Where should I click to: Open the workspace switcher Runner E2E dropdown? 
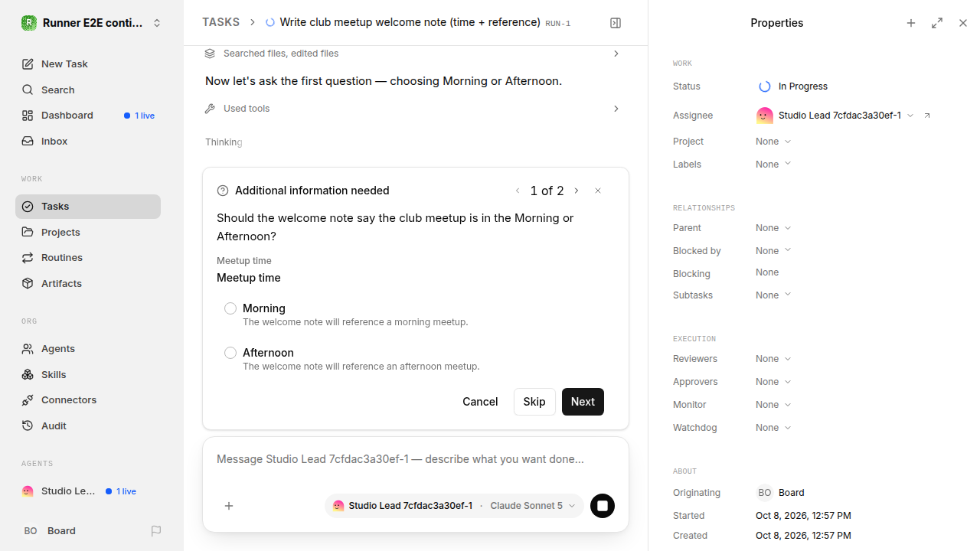pos(92,23)
